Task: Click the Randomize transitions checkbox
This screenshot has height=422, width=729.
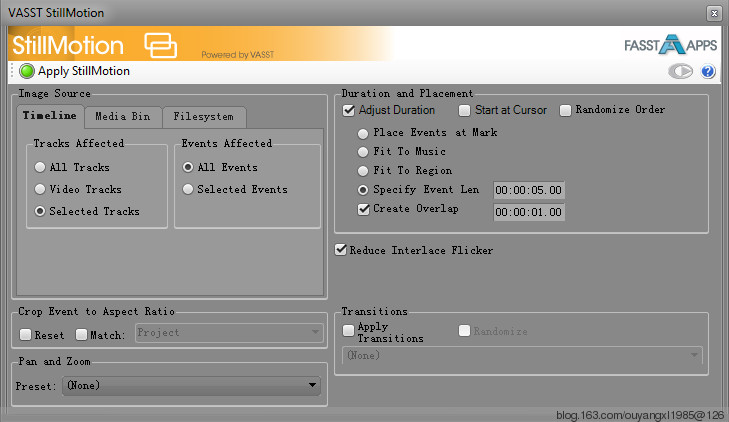Action: [464, 330]
